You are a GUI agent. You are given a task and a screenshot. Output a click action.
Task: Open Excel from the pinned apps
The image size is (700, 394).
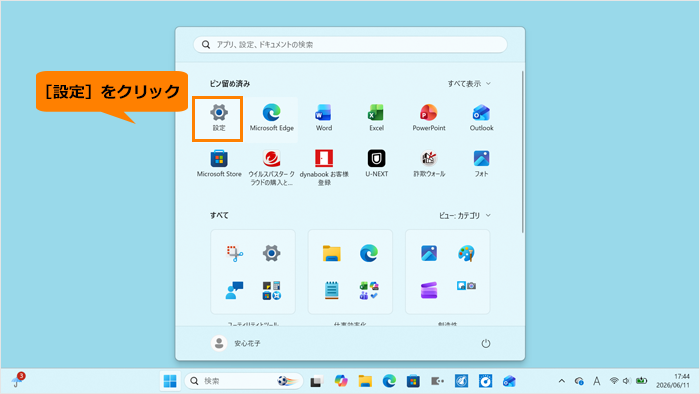(376, 118)
